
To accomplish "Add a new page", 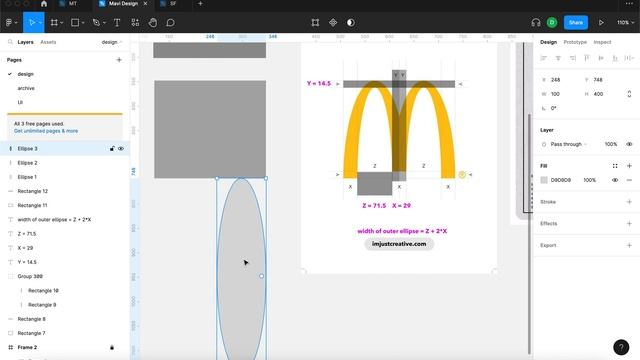I will point(119,60).
